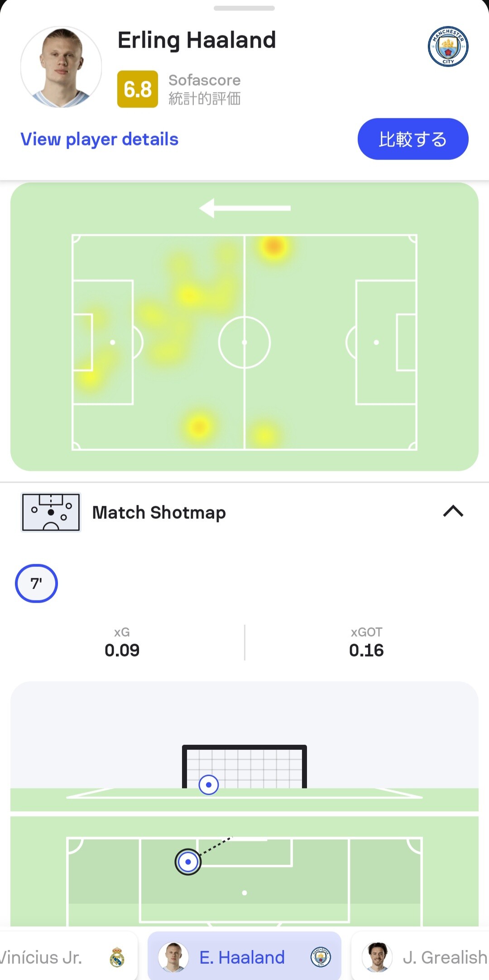489x980 pixels.
Task: Tap the shot origin marker on pitch
Action: point(188,862)
